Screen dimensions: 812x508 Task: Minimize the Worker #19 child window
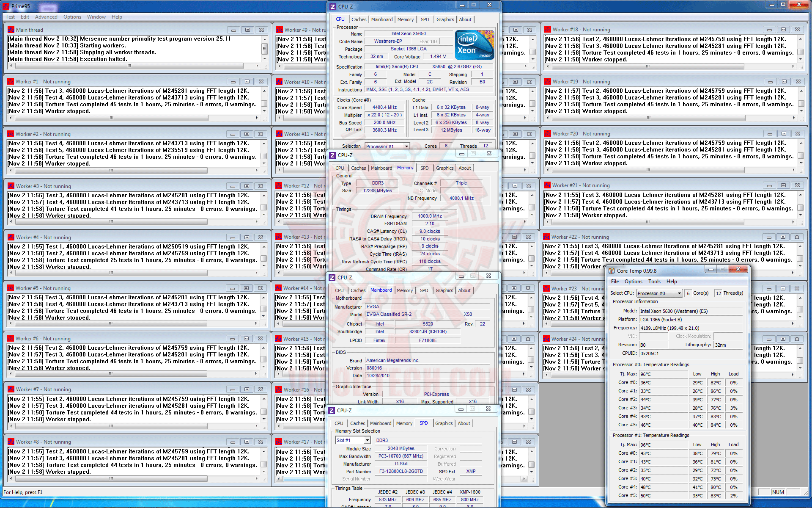point(770,82)
